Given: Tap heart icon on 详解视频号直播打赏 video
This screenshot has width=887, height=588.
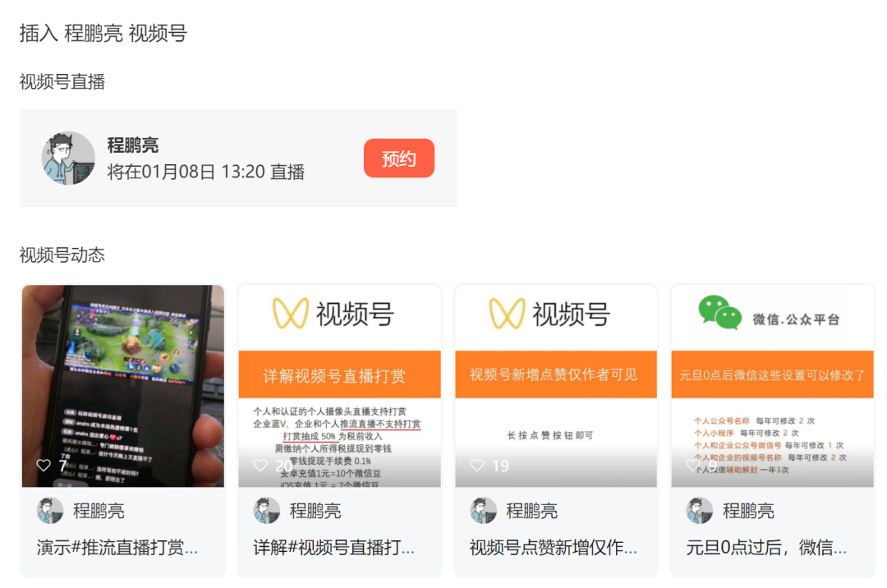Looking at the screenshot, I should click(260, 466).
